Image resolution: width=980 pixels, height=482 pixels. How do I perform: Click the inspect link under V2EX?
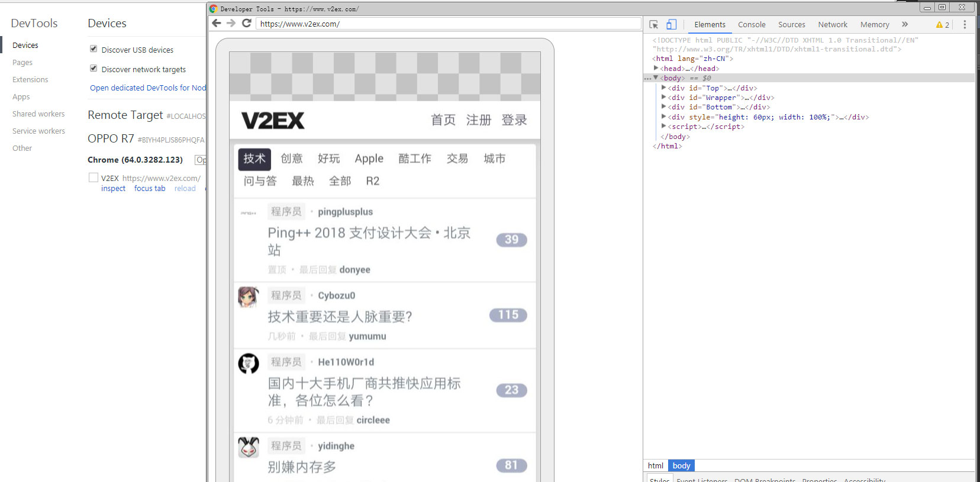click(113, 189)
